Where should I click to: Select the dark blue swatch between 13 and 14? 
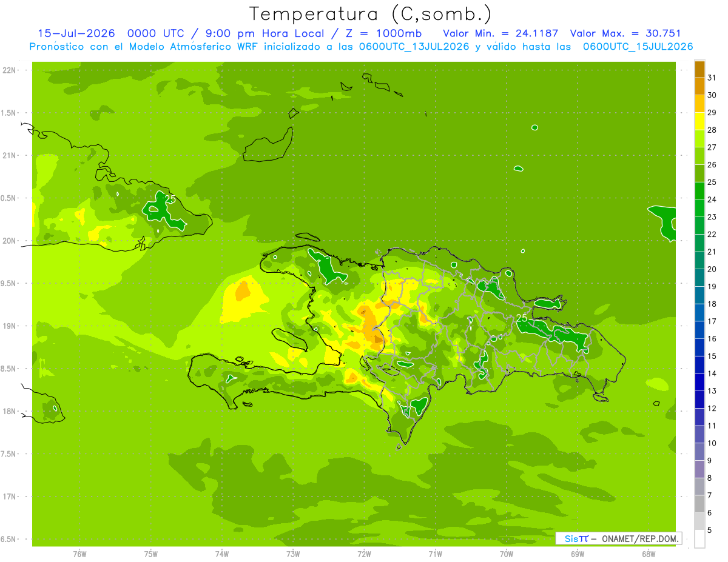click(699, 382)
